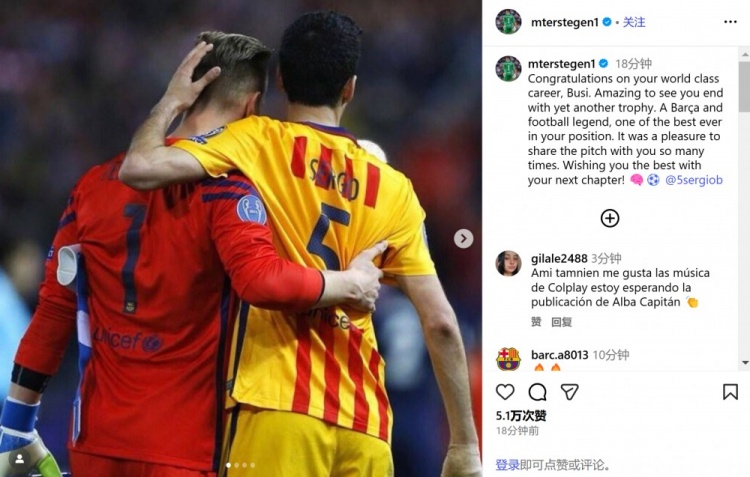750x477 pixels.
Task: View the 5.1万次赞 likes list
Action: tap(521, 416)
